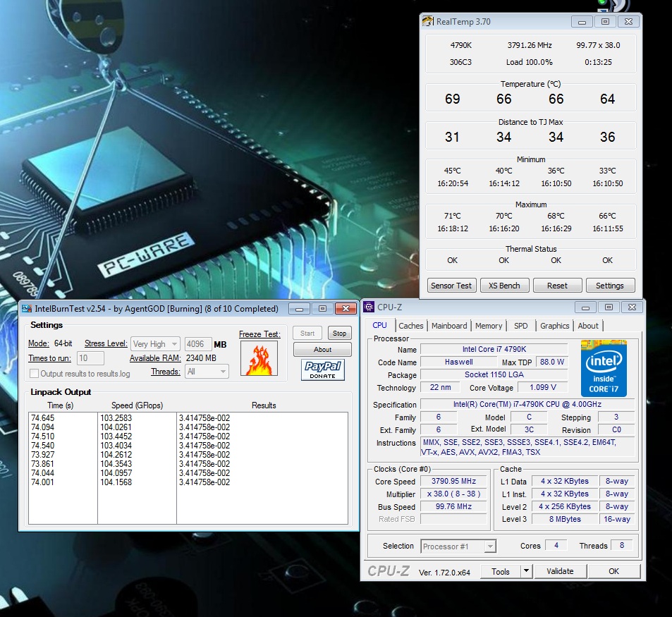
Task: Minimize the CPU-Z window
Action: 585,307
